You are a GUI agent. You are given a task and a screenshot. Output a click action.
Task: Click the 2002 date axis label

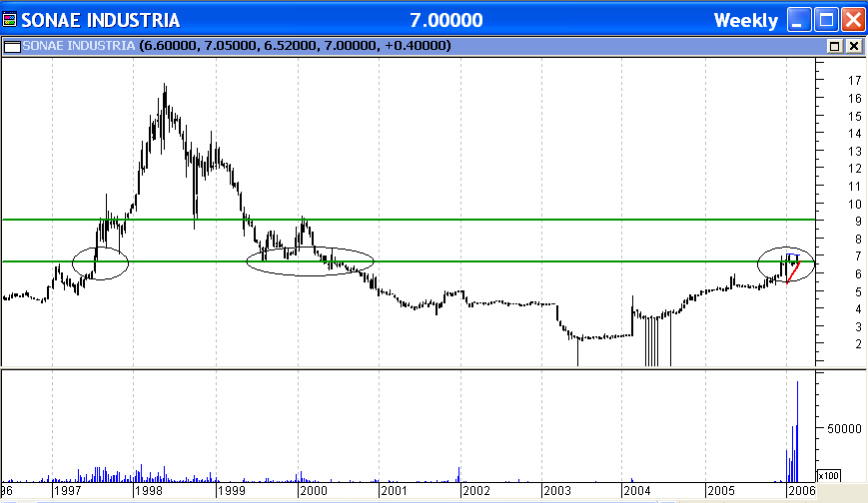coord(476,491)
